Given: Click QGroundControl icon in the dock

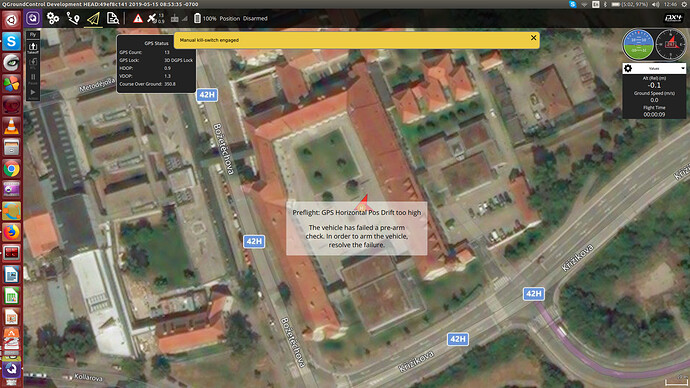Looking at the screenshot, I should pyautogui.click(x=11, y=369).
